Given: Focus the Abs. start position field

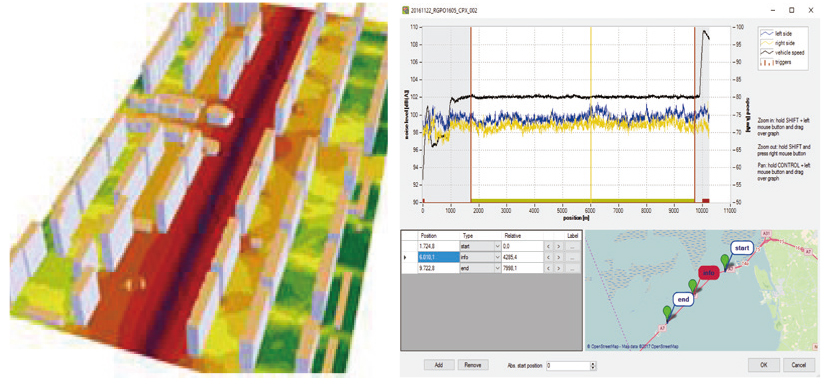Looking at the screenshot, I should point(568,365).
